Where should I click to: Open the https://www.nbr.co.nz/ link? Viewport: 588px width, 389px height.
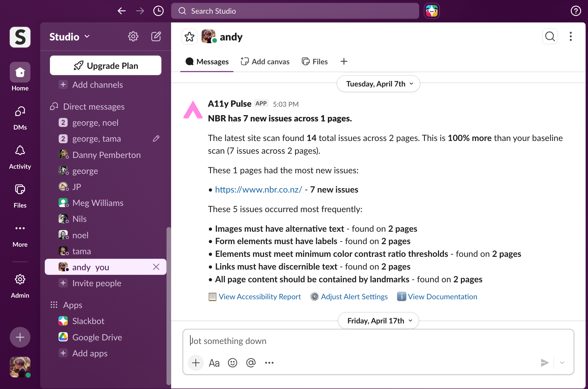(258, 190)
